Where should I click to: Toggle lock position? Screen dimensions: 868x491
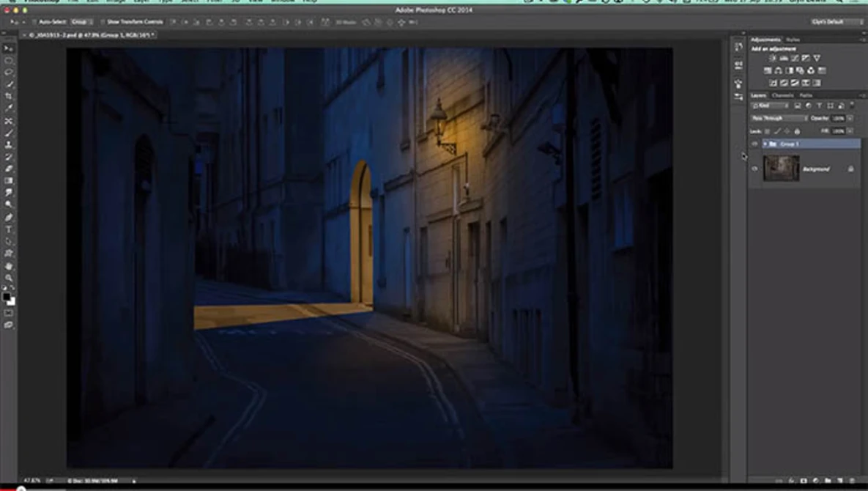point(787,131)
